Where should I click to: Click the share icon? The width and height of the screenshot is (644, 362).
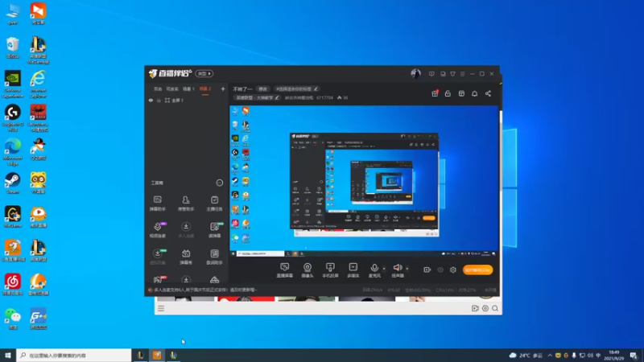point(488,93)
